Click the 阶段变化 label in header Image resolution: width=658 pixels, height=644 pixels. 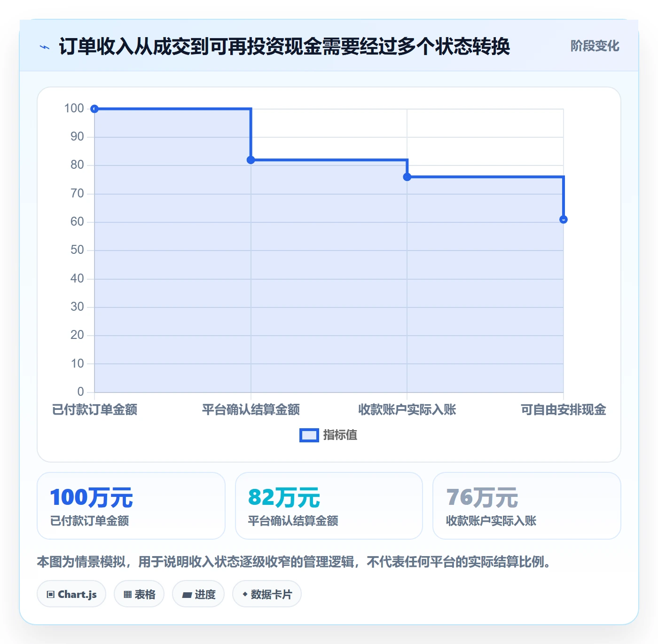tap(595, 46)
